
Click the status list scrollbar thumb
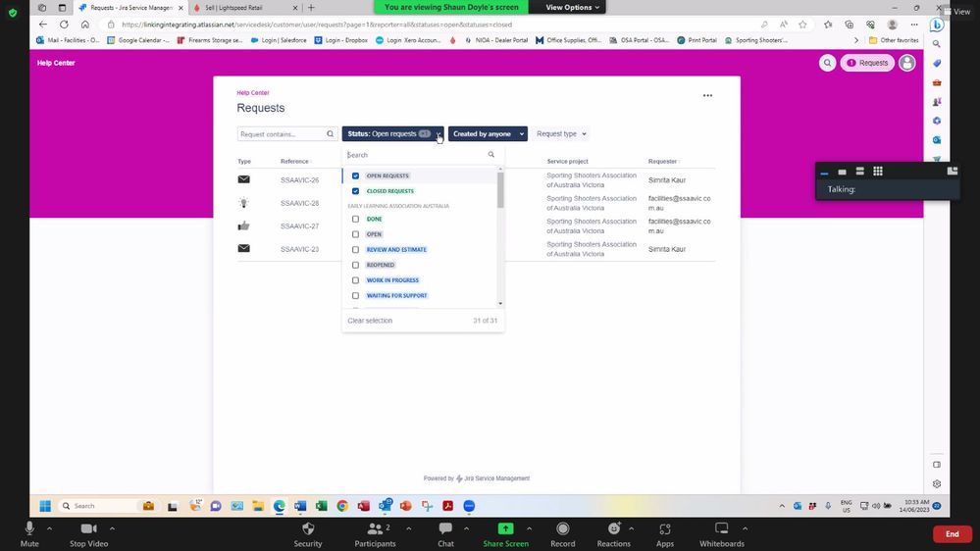(500, 190)
